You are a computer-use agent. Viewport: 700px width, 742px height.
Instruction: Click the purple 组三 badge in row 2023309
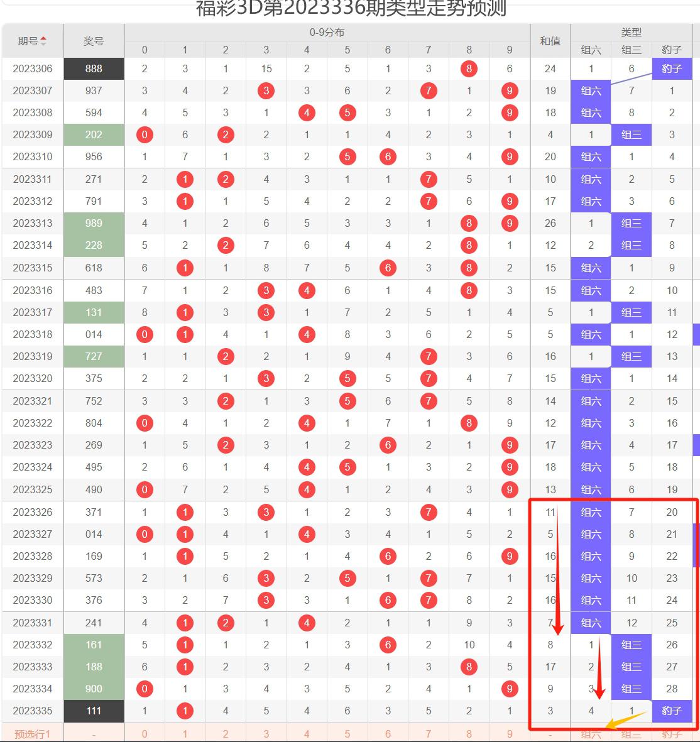click(x=632, y=134)
